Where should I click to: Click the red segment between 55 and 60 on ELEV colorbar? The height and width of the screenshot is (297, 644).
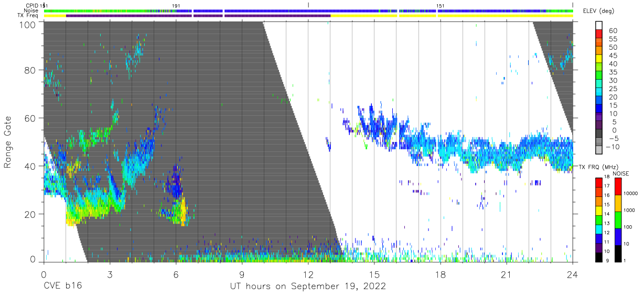(598, 34)
